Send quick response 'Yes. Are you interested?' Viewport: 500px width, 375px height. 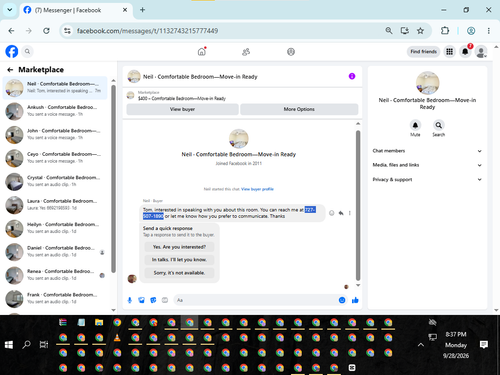pos(179,247)
